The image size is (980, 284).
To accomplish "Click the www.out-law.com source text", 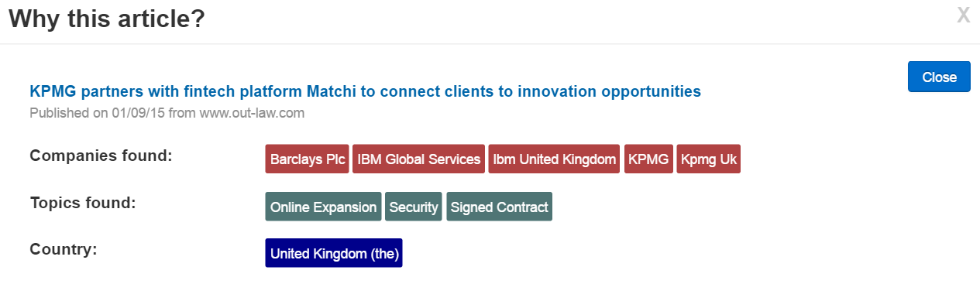I will tap(251, 113).
